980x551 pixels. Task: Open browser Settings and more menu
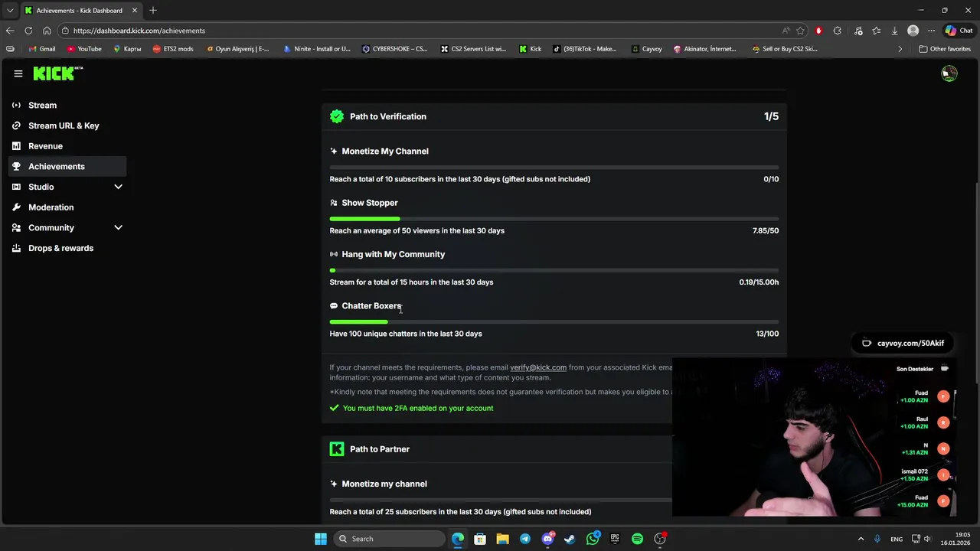click(x=931, y=31)
